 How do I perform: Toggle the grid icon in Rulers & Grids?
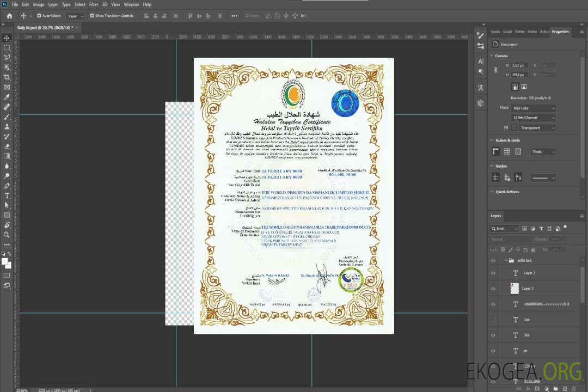507,151
